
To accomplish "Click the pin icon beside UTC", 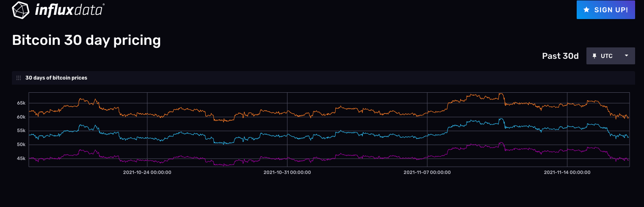I will [x=594, y=56].
